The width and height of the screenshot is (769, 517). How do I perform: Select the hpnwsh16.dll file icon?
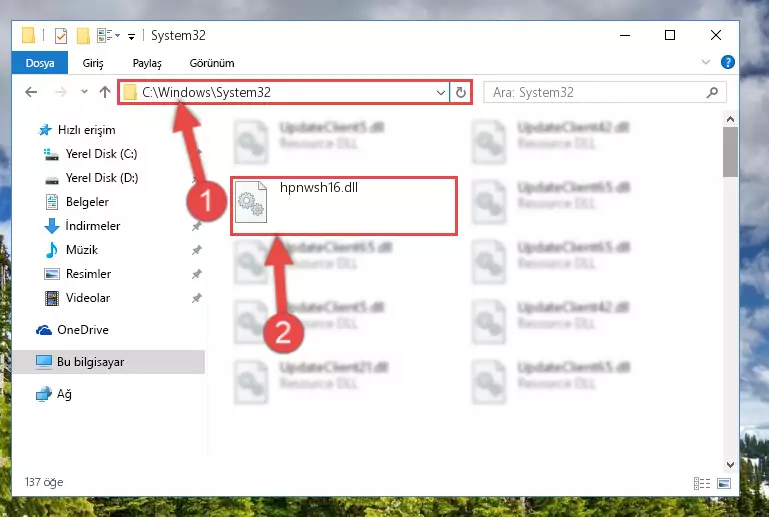coord(251,202)
